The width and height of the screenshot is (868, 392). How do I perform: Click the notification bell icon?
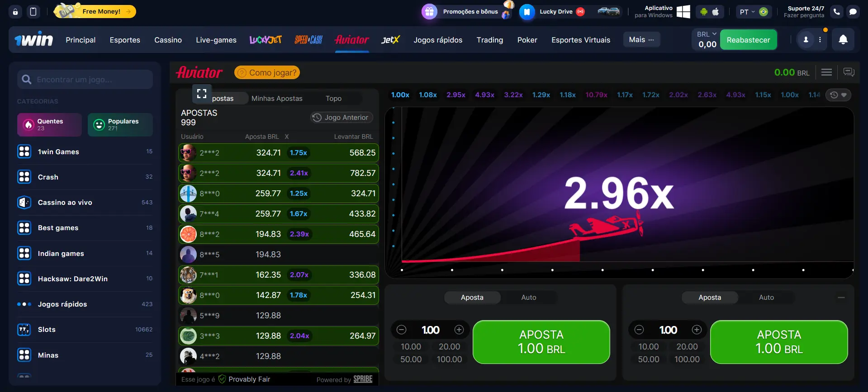pyautogui.click(x=843, y=40)
